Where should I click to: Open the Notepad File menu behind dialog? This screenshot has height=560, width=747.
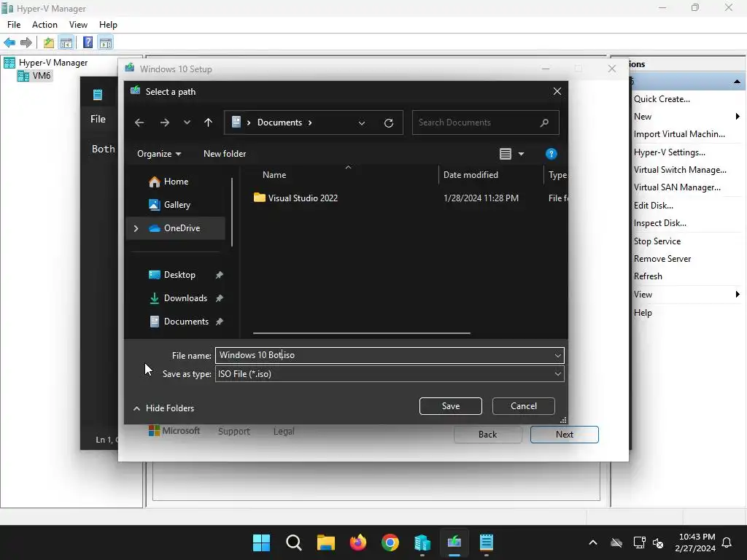[98, 119]
